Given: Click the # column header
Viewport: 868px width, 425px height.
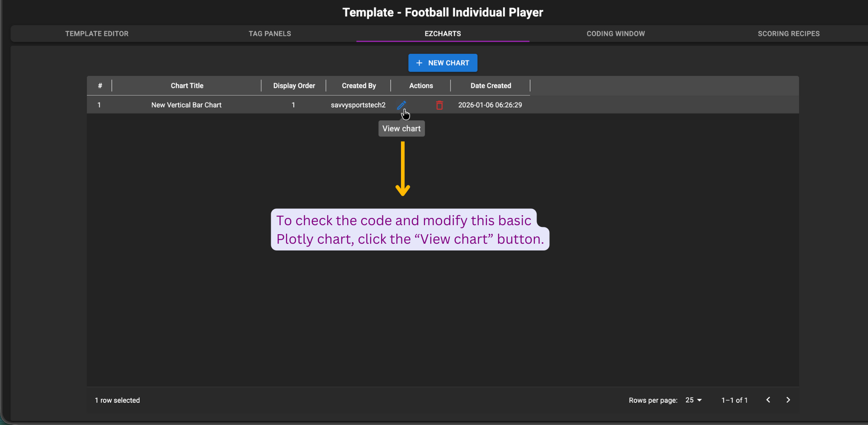Looking at the screenshot, I should coord(100,86).
